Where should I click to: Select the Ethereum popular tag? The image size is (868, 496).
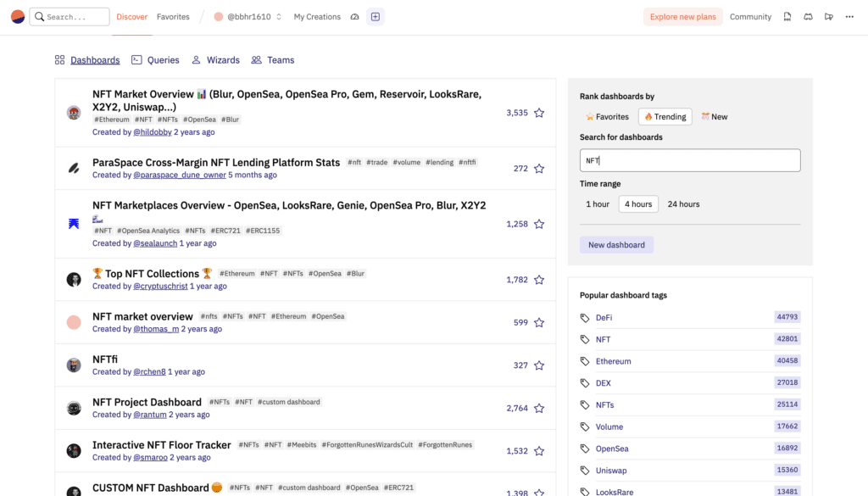tap(614, 361)
